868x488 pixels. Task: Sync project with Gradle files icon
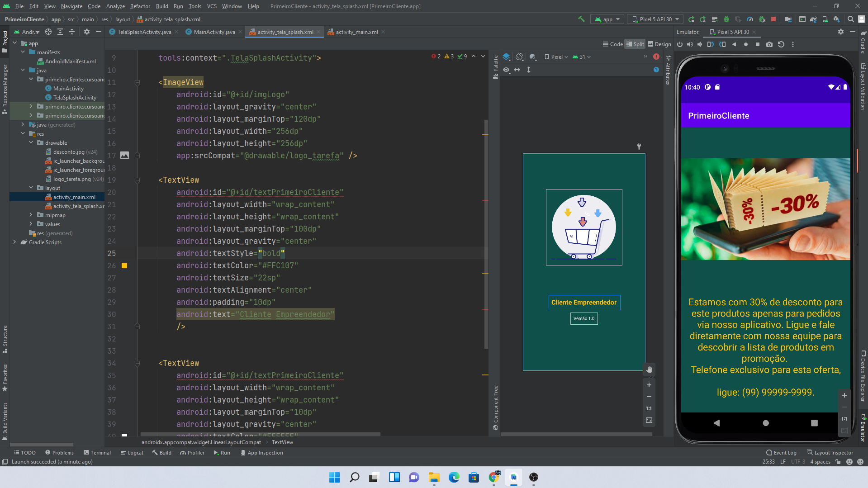click(813, 19)
